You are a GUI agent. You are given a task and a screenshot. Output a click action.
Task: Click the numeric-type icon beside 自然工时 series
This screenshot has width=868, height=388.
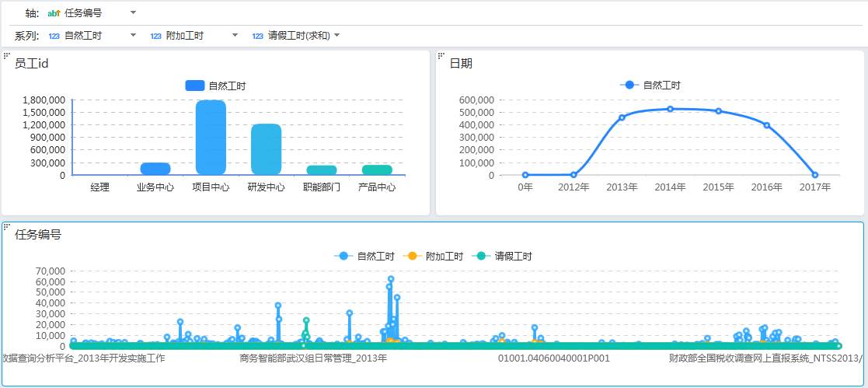click(54, 36)
